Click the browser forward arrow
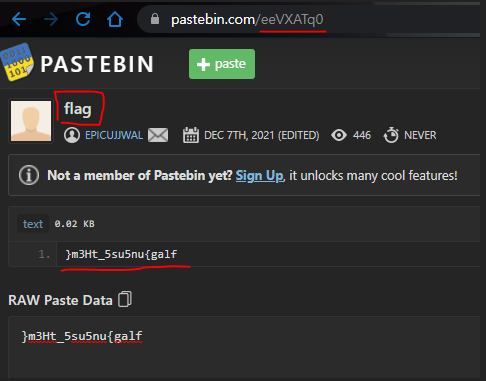 tap(51, 19)
